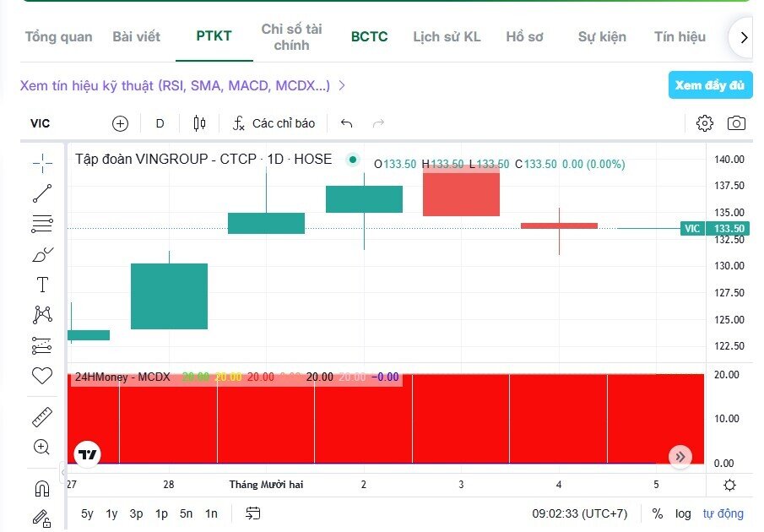Toggle percentage scale mode
Screen dimensions: 764x532
pyautogui.click(x=658, y=513)
